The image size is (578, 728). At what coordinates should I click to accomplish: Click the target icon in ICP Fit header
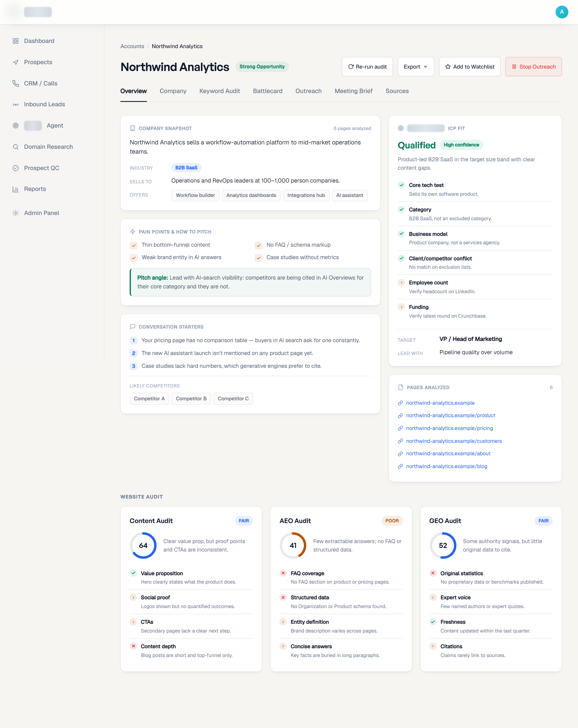click(401, 128)
